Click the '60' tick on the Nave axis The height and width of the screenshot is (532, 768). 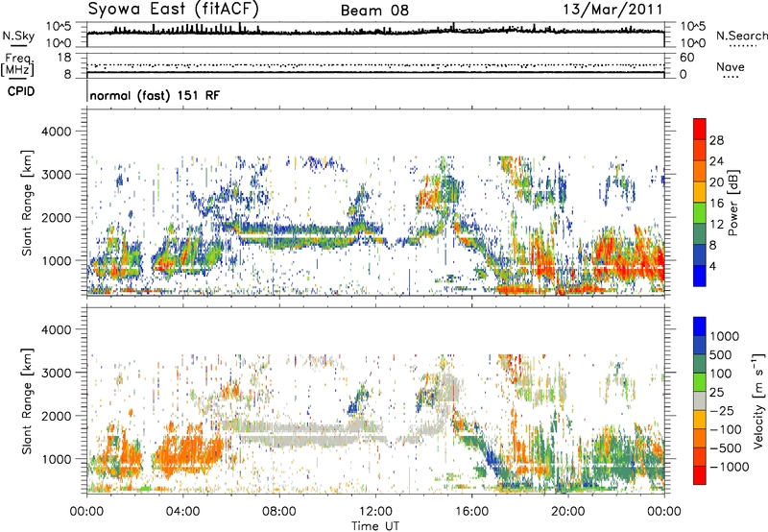(x=686, y=58)
